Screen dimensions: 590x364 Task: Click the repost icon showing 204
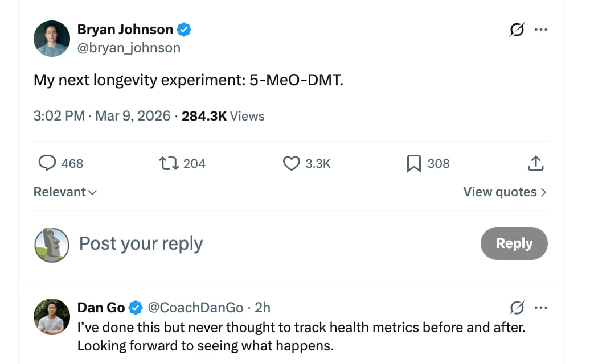(x=169, y=163)
